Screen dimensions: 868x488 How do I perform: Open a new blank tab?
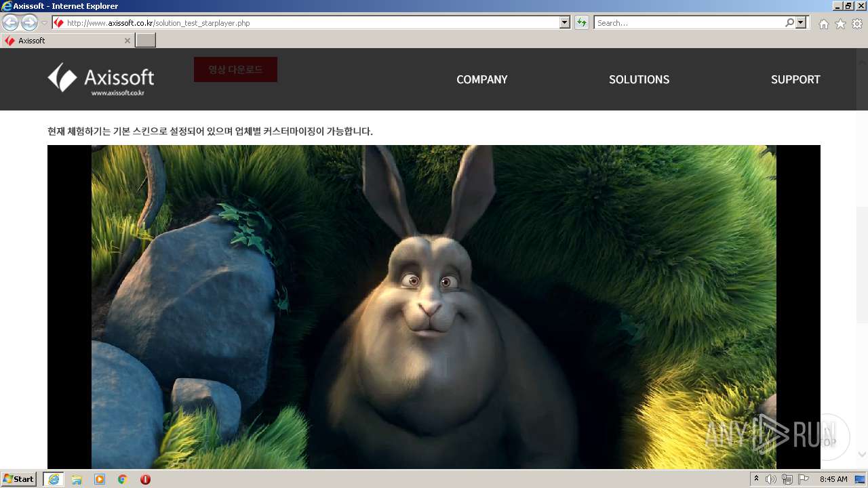[146, 41]
